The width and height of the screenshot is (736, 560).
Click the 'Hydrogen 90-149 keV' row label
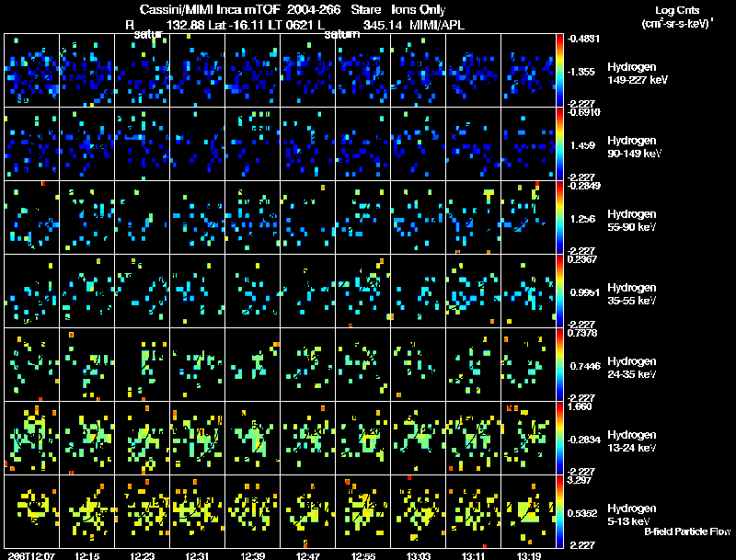pos(634,147)
